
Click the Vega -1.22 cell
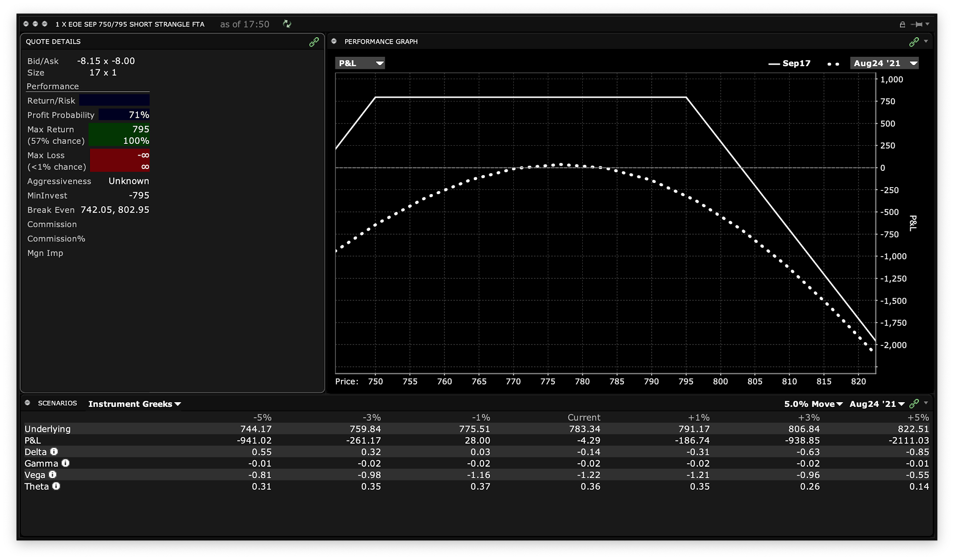[x=589, y=475]
